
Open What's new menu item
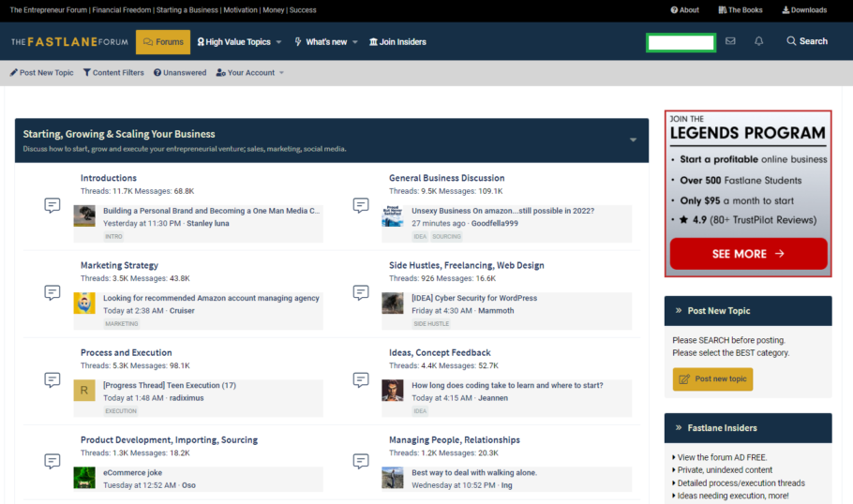[321, 42]
